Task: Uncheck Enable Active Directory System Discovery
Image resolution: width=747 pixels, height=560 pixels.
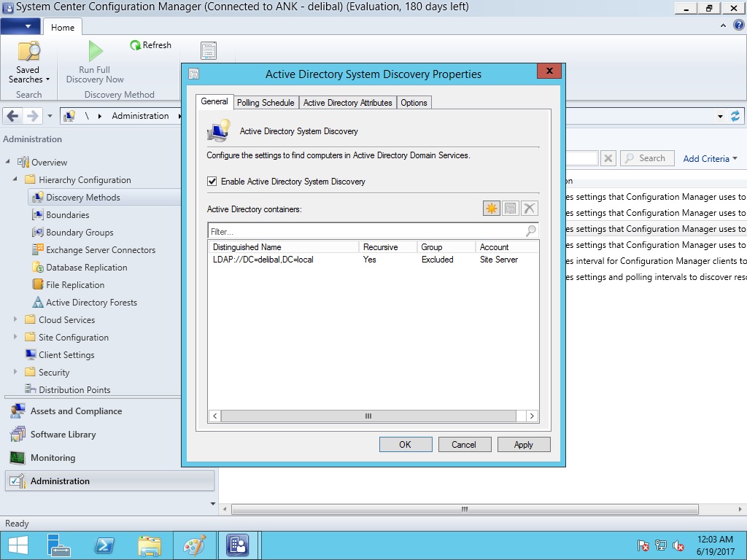Action: click(212, 182)
